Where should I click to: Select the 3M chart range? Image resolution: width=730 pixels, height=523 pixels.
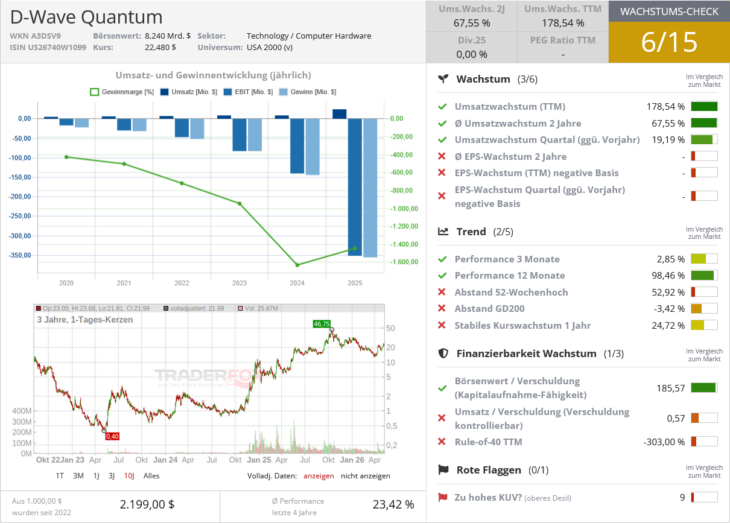[78, 475]
